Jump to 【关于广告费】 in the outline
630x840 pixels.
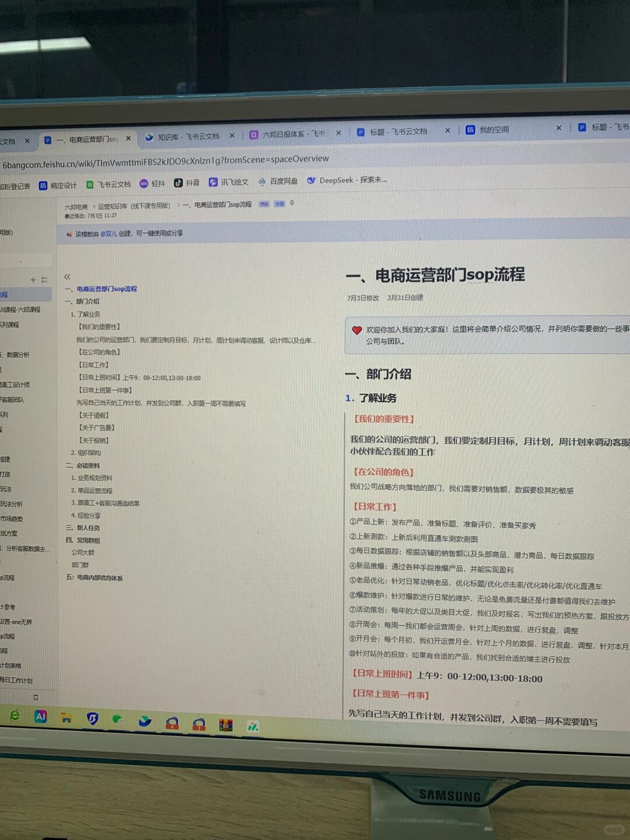click(x=96, y=428)
